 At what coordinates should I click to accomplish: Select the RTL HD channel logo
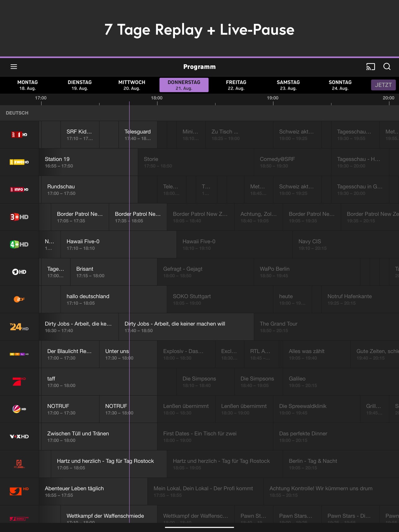click(19, 354)
